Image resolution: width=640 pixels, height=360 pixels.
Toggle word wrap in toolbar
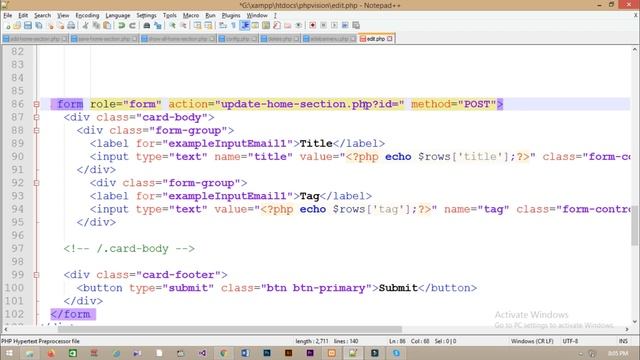pos(222,26)
